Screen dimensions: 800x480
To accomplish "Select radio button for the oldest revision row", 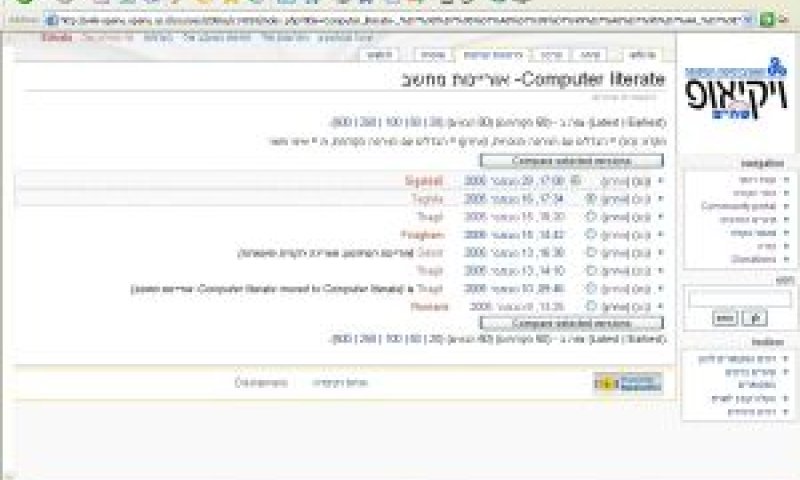I will [591, 307].
